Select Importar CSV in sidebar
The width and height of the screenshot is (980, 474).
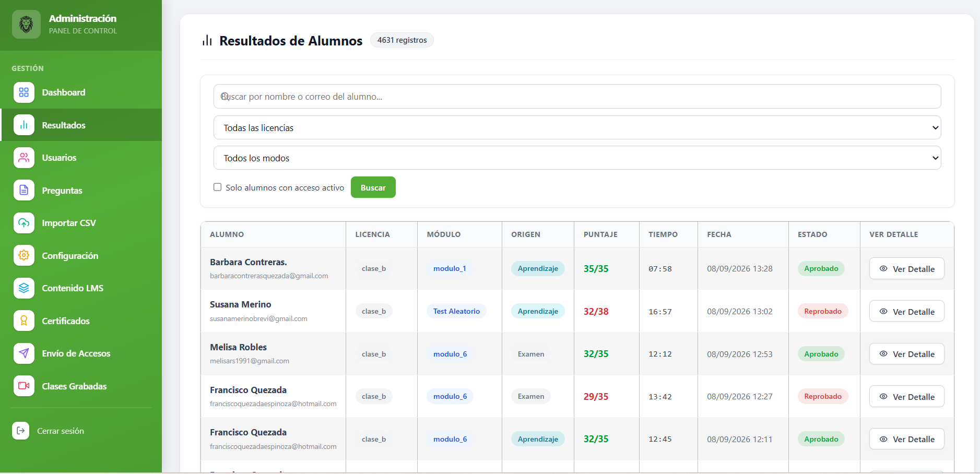point(81,223)
